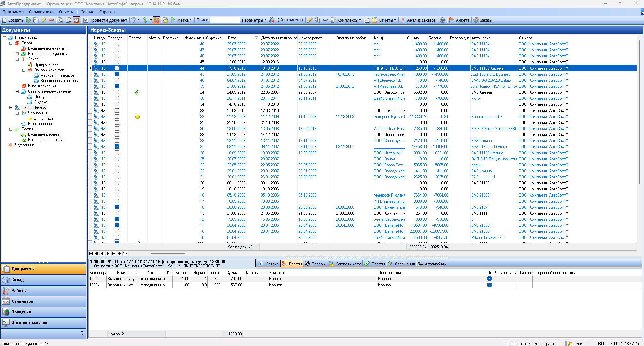Click the green plus add-copy icon
This screenshot has width=644, height=346.
pyautogui.click(x=28, y=20)
